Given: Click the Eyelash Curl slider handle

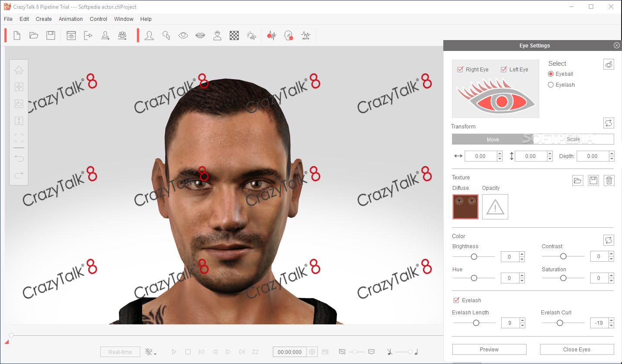Looking at the screenshot, I should (560, 323).
